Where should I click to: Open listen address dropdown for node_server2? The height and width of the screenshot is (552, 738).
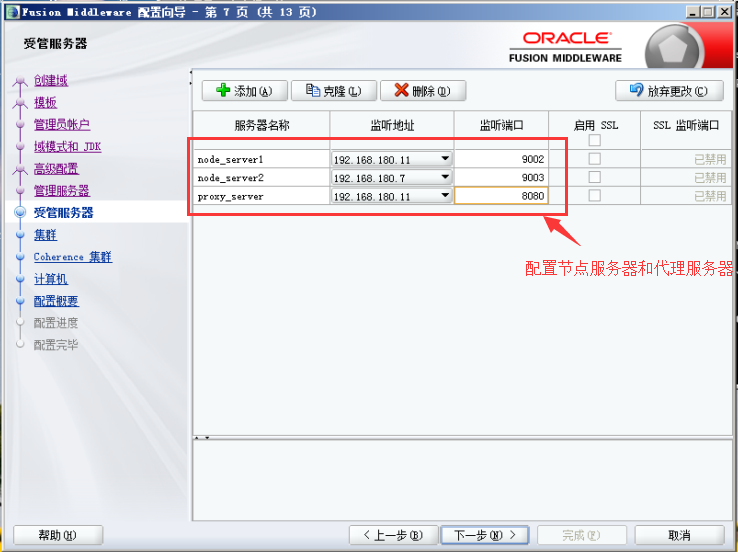click(444, 177)
